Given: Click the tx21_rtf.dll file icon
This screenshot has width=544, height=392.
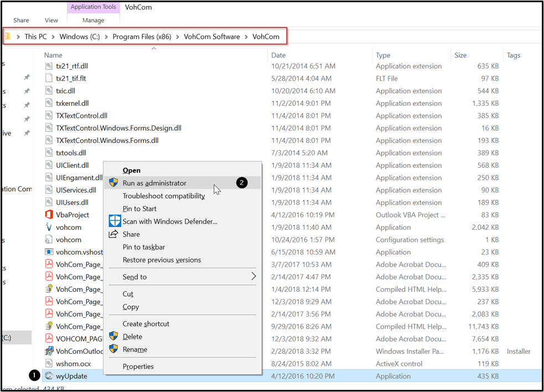Looking at the screenshot, I should [x=49, y=66].
